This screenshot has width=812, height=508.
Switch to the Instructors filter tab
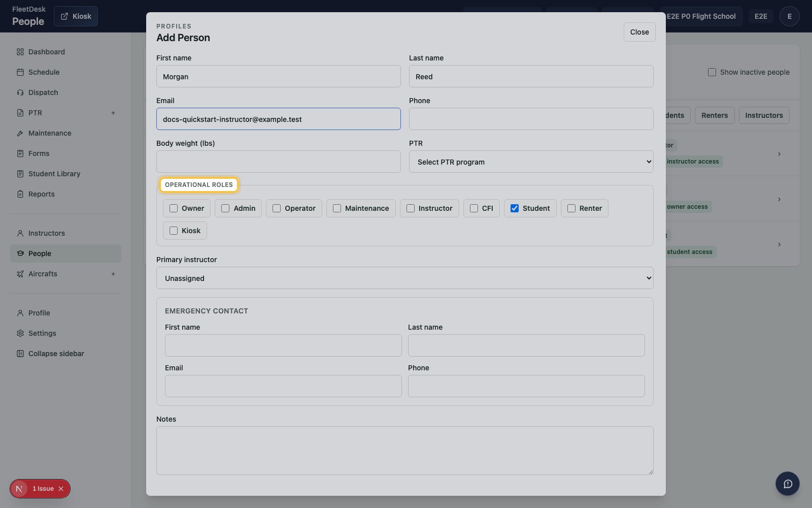point(764,115)
